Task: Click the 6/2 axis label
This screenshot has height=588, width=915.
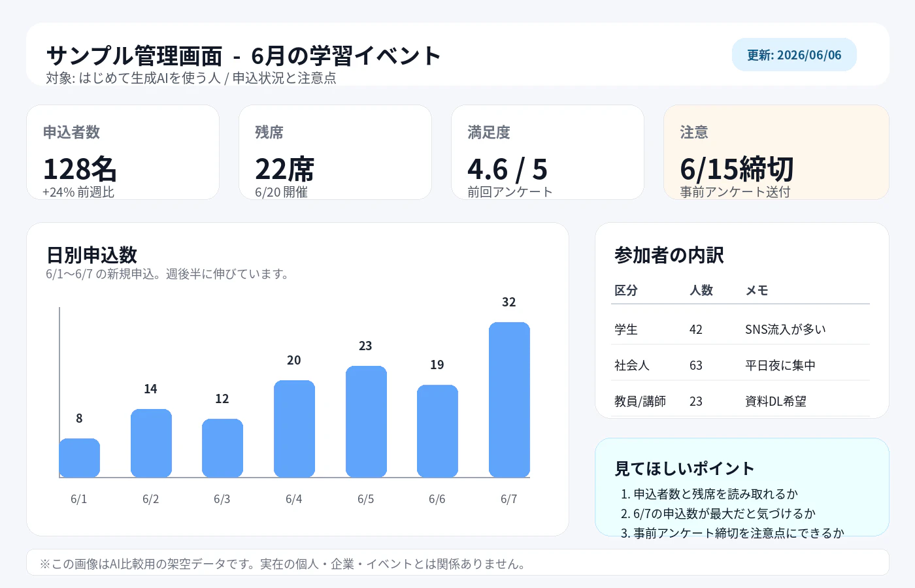Action: coord(151,499)
